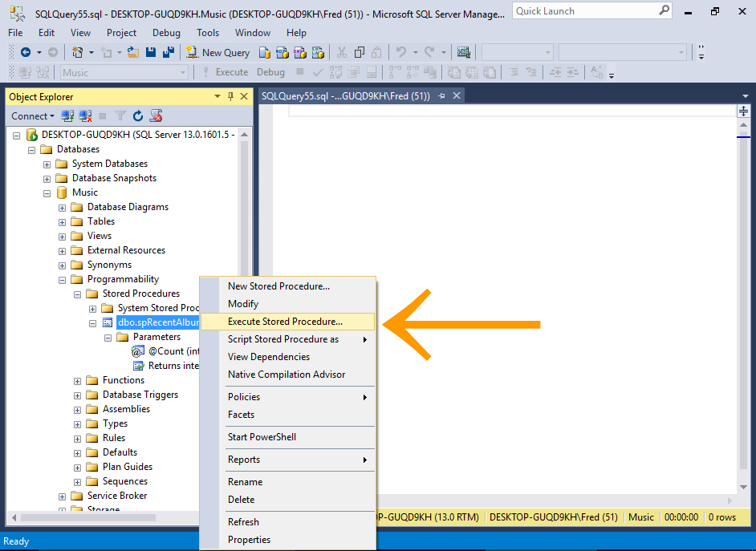The width and height of the screenshot is (756, 551).
Task: Select Modify in the context menu
Action: point(243,304)
